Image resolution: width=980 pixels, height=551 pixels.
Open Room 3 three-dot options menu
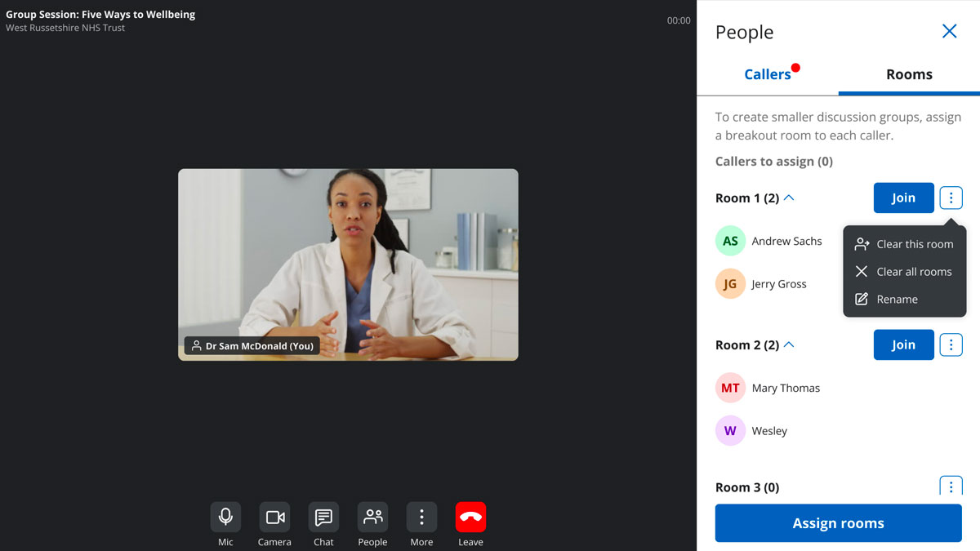click(951, 487)
